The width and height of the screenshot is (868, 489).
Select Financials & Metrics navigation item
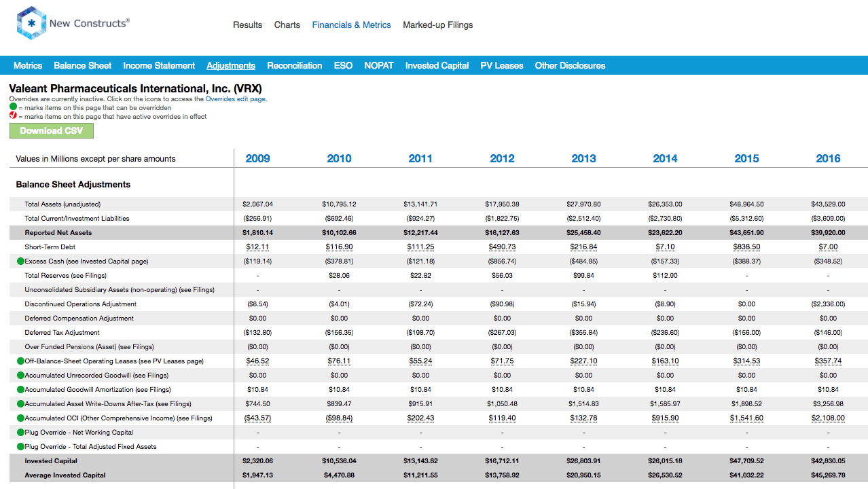352,25
